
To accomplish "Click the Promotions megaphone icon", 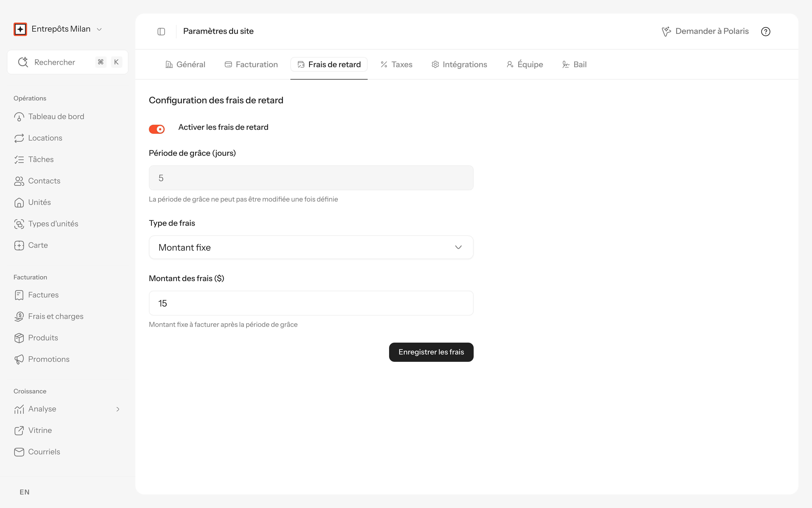I will 19,360.
